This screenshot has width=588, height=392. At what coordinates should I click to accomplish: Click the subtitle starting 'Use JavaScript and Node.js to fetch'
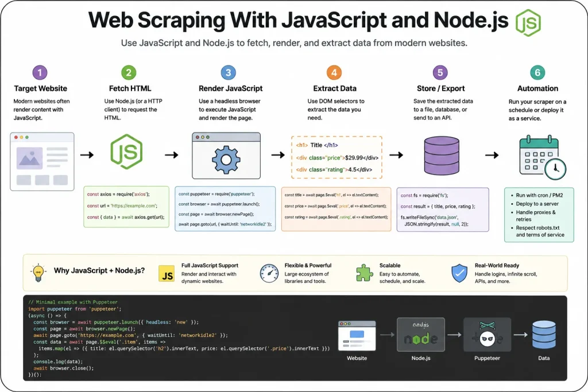tap(294, 43)
